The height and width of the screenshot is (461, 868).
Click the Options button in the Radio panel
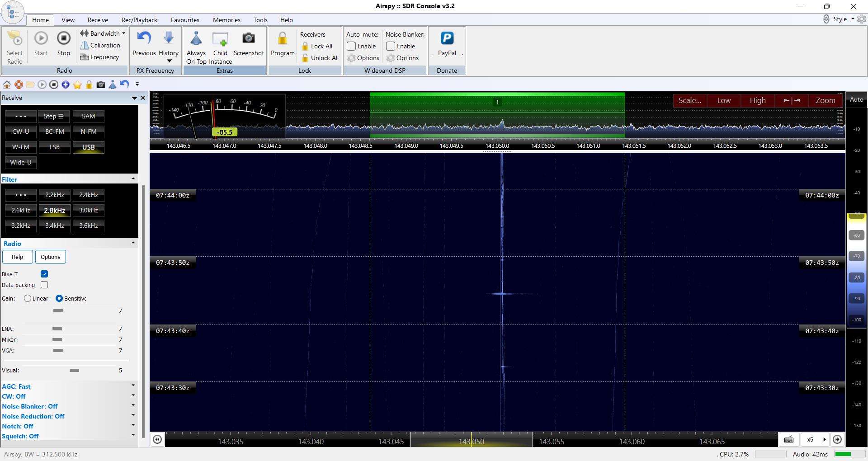coord(51,257)
